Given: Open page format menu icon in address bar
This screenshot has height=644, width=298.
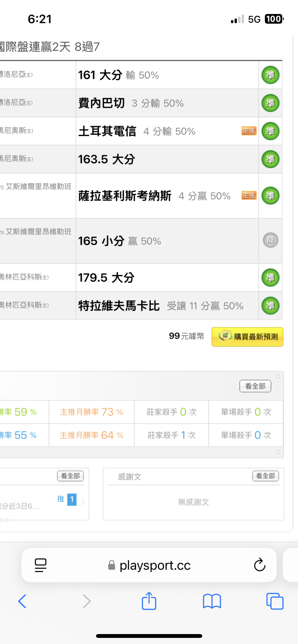Looking at the screenshot, I should point(41,565).
